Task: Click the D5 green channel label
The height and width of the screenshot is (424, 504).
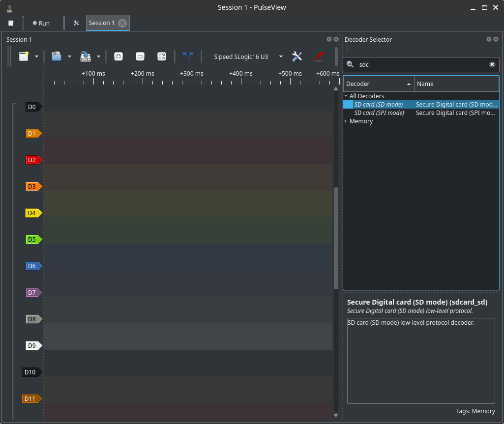Action: (33, 240)
